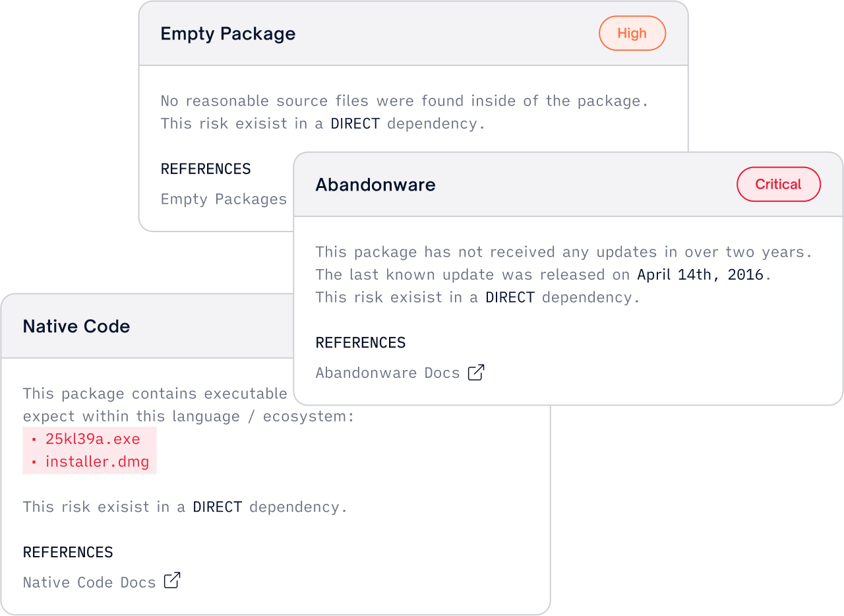Click the external link icon beside Abandonware Docs
This screenshot has height=616, width=844.
tap(476, 372)
